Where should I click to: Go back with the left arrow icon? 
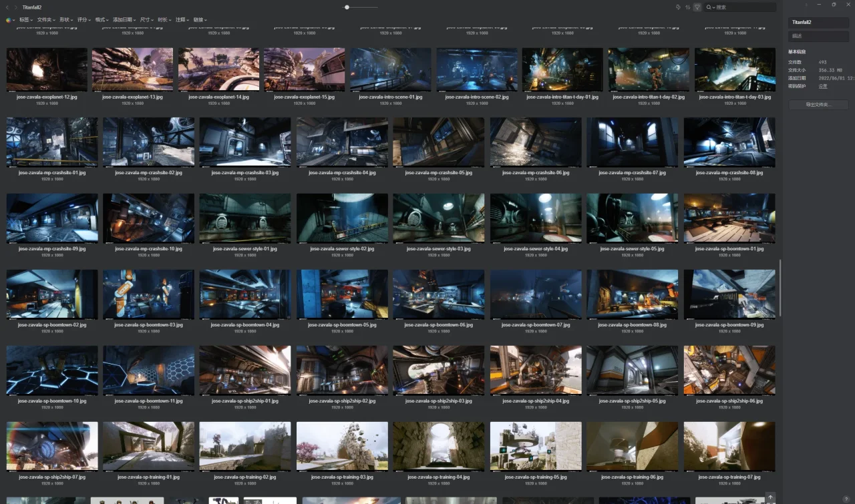click(x=7, y=7)
